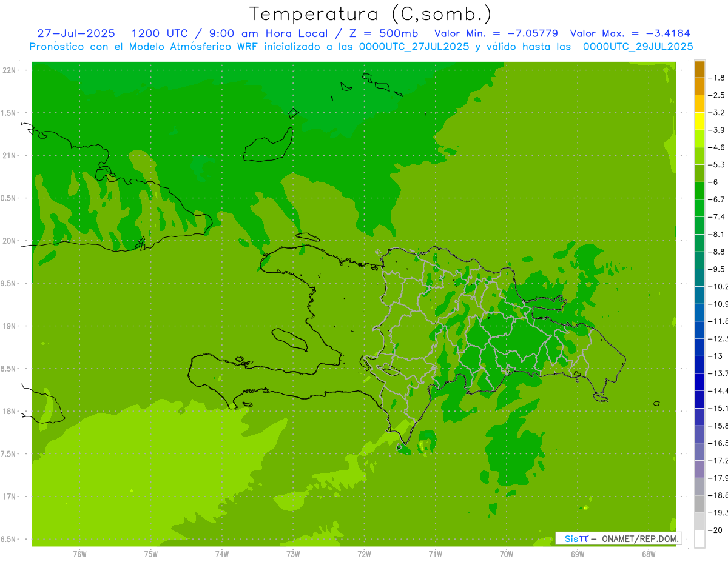Click 'Valor Min. = -7.05779' text
728x562 pixels.
[x=496, y=33]
